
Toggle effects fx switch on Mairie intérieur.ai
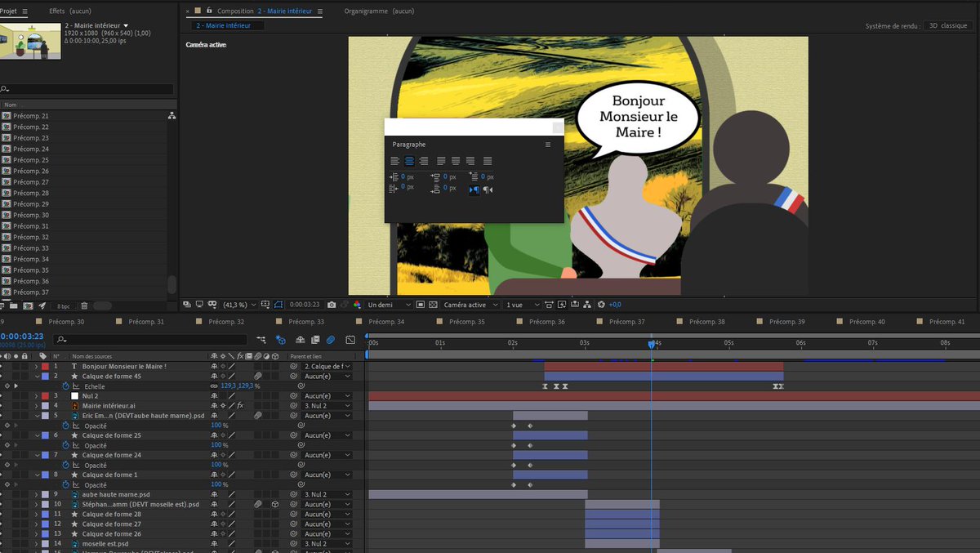click(240, 405)
